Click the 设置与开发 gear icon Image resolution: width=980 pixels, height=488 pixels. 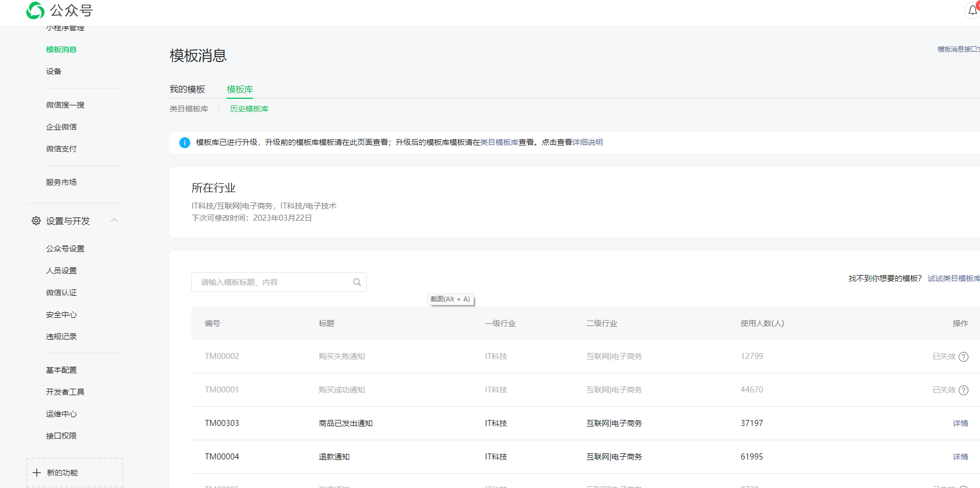[36, 221]
